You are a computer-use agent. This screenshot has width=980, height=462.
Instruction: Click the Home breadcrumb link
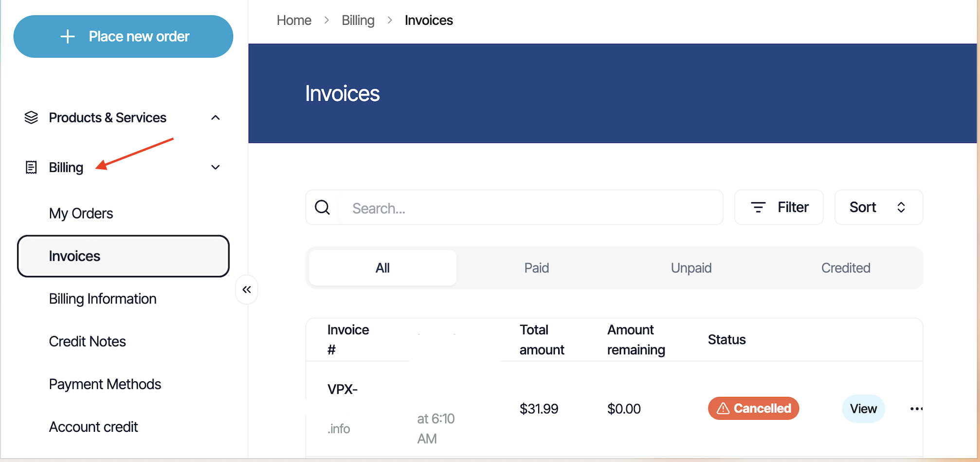point(294,20)
